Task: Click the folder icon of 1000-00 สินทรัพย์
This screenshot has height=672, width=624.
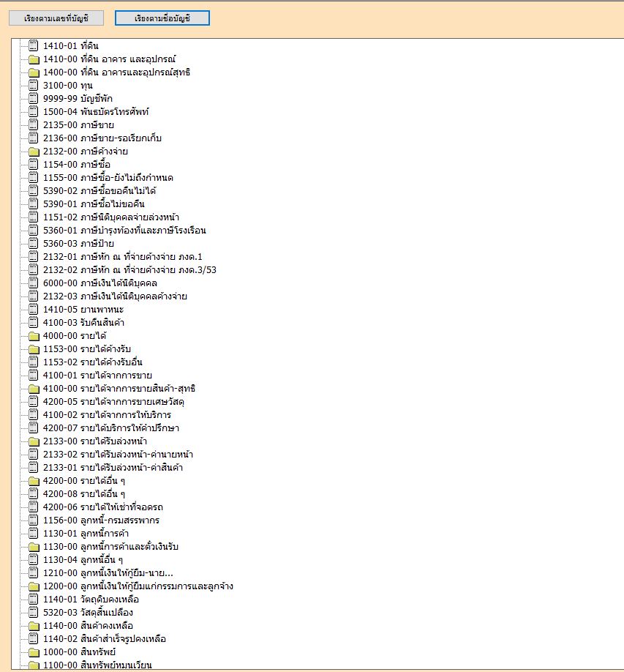Action: click(33, 652)
